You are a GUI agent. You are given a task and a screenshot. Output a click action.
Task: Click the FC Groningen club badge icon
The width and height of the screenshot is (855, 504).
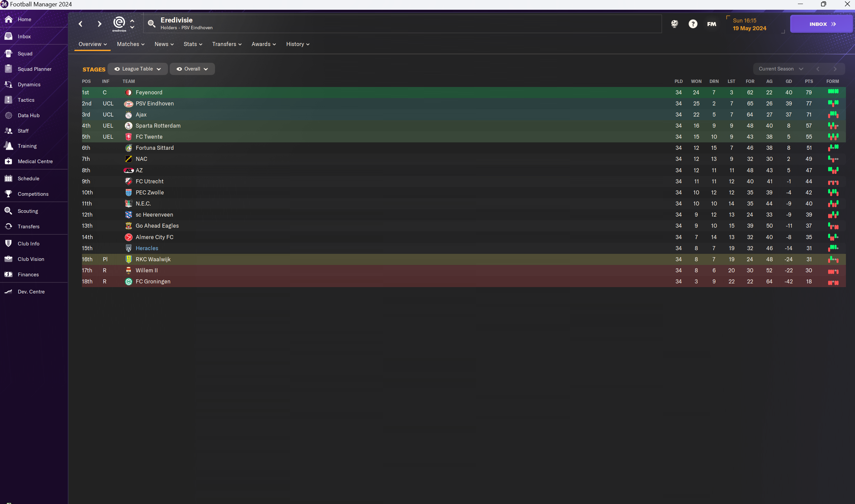coord(128,281)
